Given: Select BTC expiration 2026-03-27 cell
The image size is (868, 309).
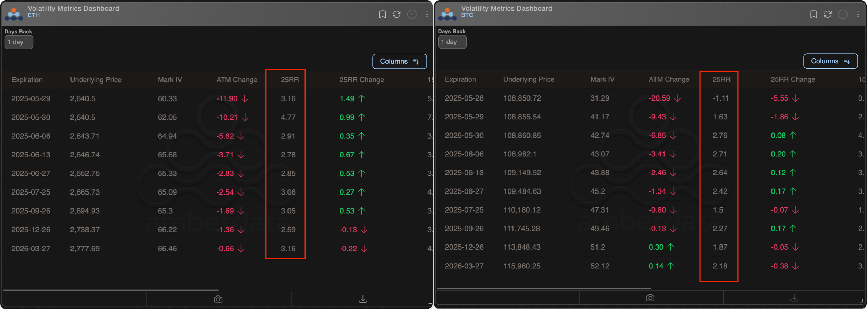Looking at the screenshot, I should tap(464, 266).
